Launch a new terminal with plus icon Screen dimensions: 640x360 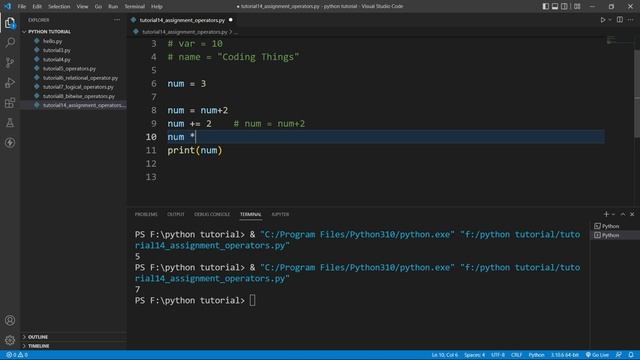(606, 214)
